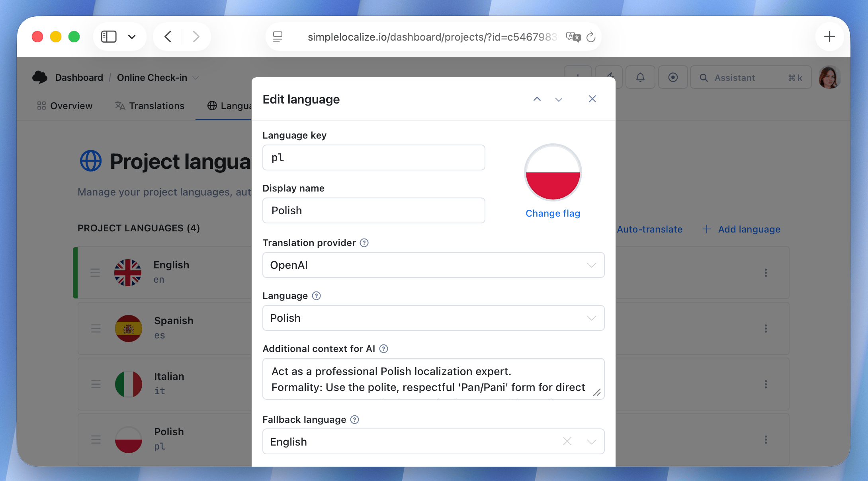
Task: Click the drag handle on English row
Action: click(95, 273)
